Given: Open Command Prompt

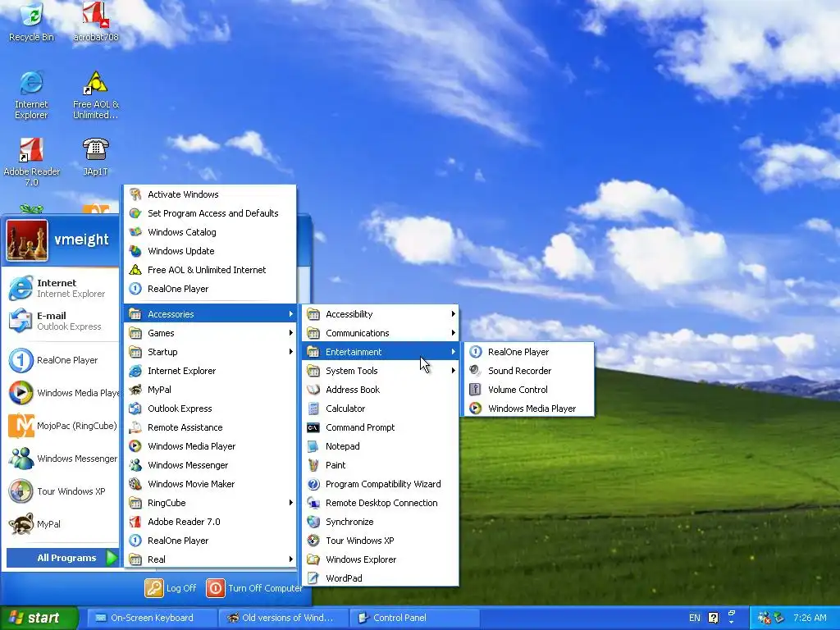Looking at the screenshot, I should point(381,427).
